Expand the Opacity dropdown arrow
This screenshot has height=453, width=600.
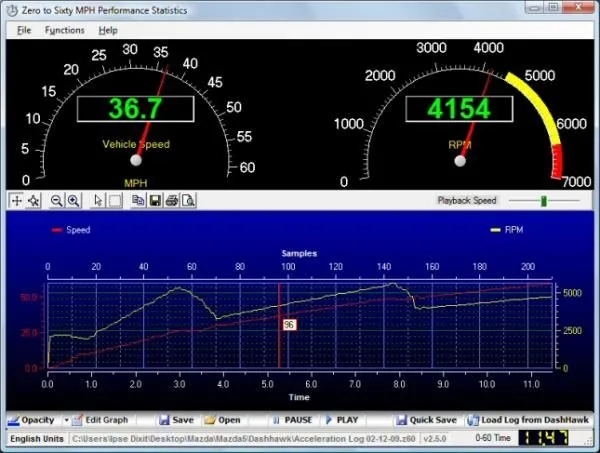(66, 420)
